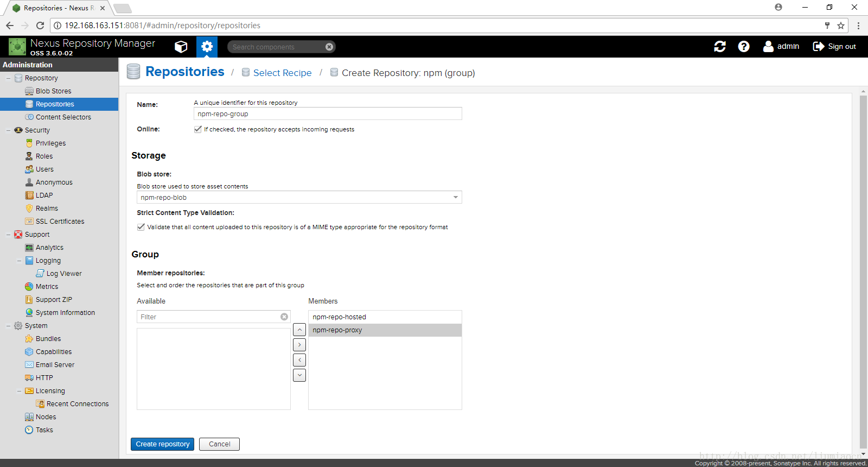
Task: Open Users under Security
Action: tap(44, 169)
